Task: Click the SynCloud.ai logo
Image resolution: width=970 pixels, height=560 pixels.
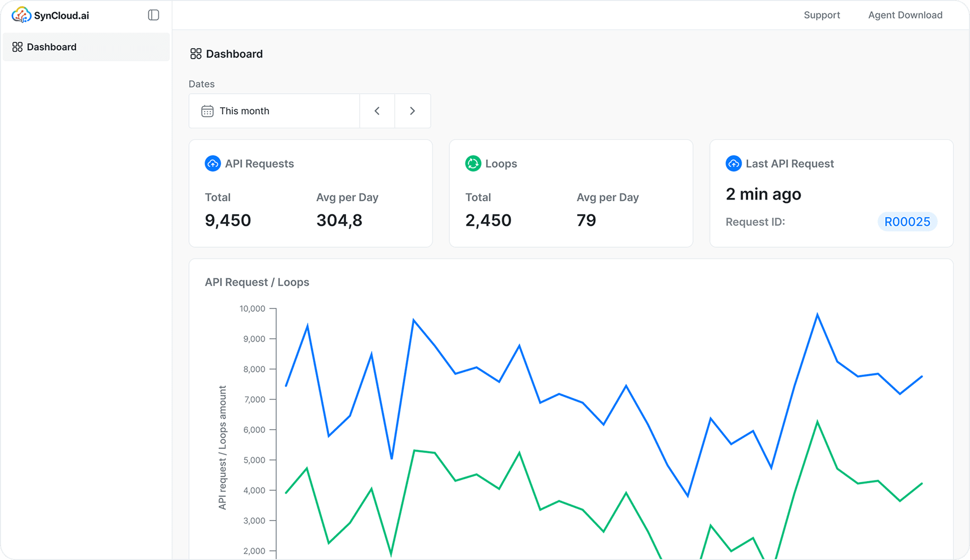Action: [x=52, y=15]
